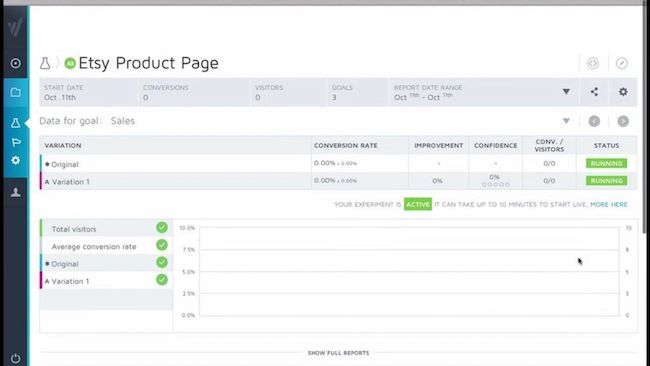
Task: Click the edit pencil icon near the title
Action: click(x=621, y=63)
